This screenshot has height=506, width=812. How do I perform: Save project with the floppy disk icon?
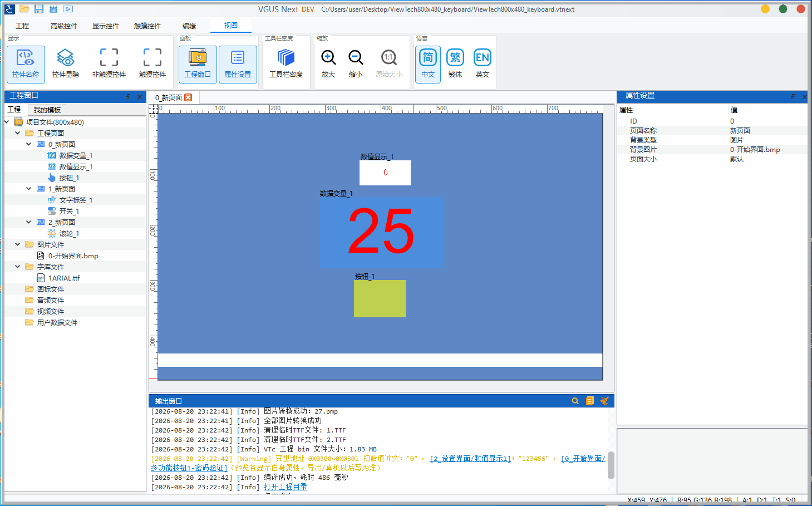[38, 9]
